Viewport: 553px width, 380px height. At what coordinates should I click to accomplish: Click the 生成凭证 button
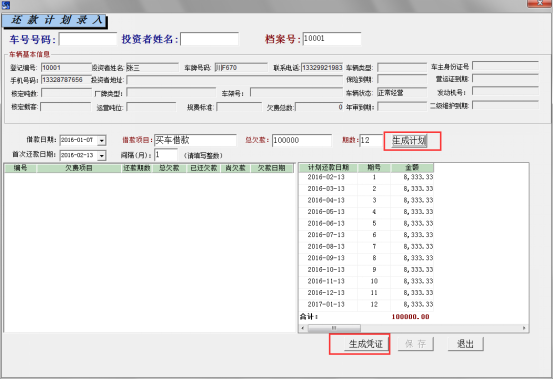tap(366, 344)
